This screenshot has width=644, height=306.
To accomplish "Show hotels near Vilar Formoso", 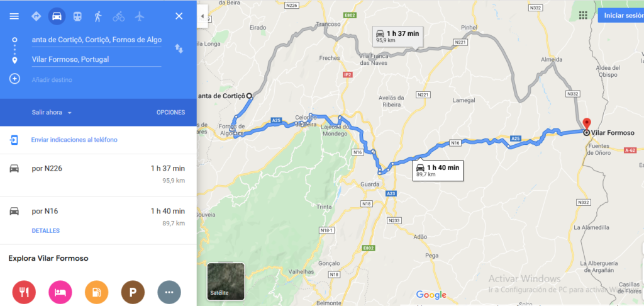I will click(x=60, y=292).
